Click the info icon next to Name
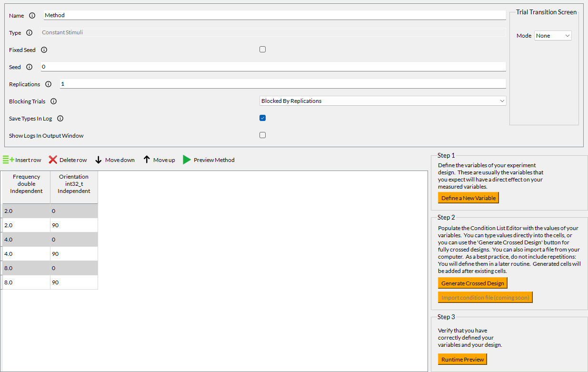The image size is (588, 372). pos(32,16)
